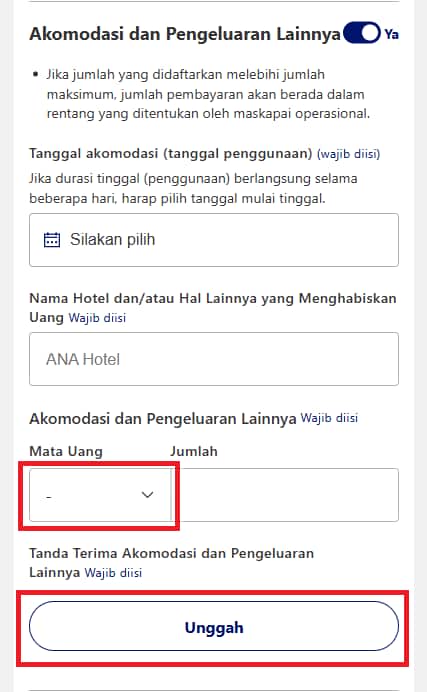Open the Silakan pilih date picker
The height and width of the screenshot is (692, 427).
click(x=214, y=240)
